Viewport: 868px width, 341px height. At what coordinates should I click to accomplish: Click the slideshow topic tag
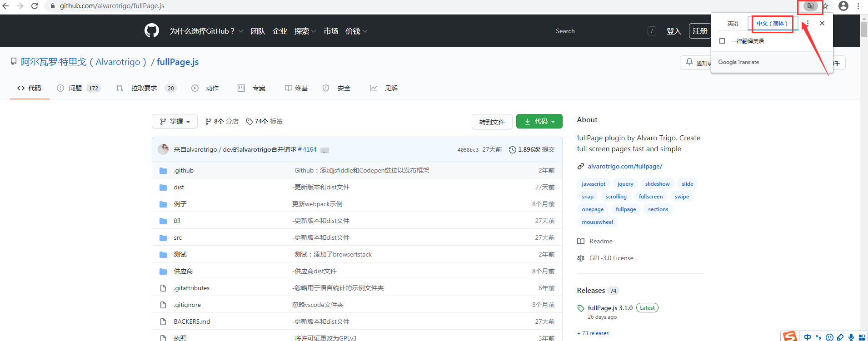658,184
